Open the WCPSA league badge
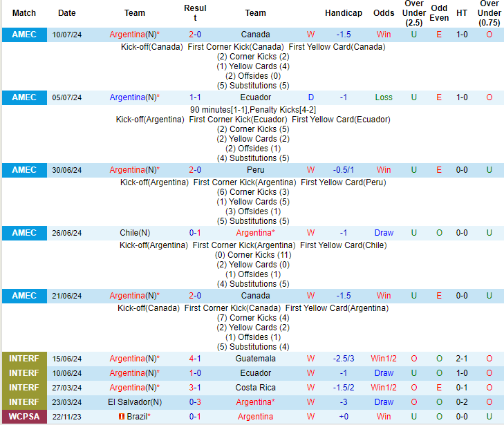 24,417
